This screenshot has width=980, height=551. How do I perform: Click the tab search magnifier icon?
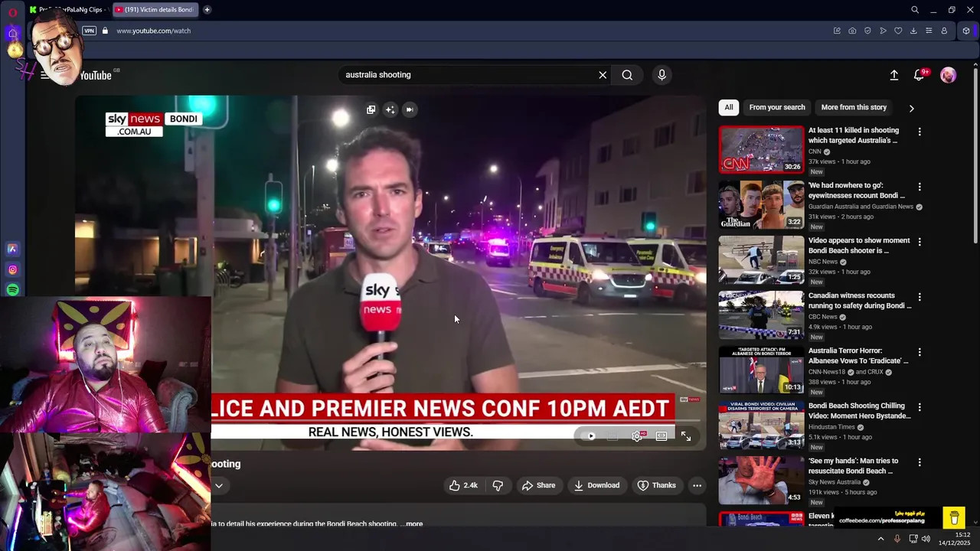pyautogui.click(x=915, y=10)
